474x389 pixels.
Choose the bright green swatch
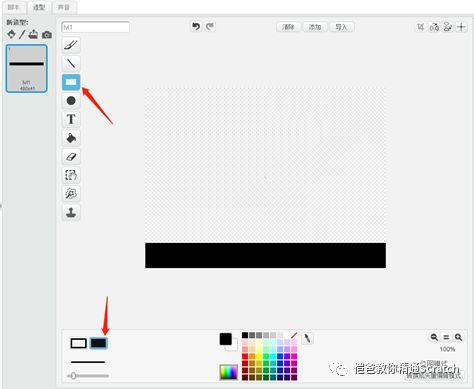(x=266, y=356)
